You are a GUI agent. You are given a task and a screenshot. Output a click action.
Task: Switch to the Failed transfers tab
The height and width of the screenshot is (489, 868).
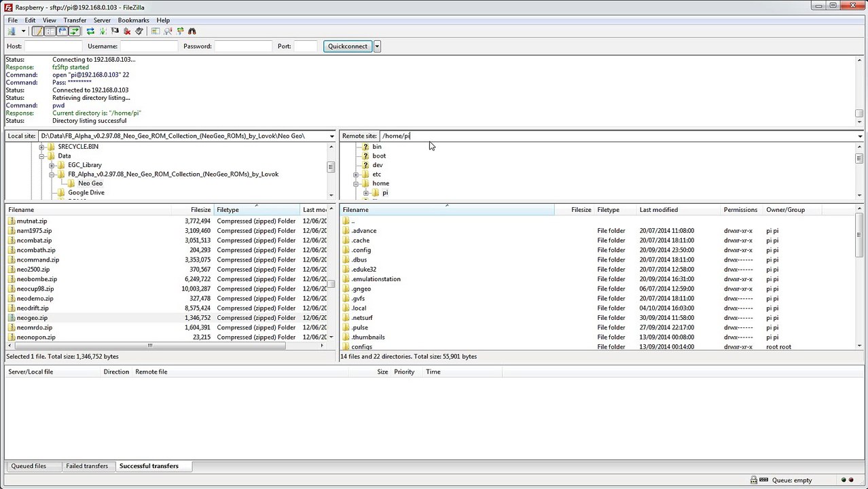tap(87, 466)
